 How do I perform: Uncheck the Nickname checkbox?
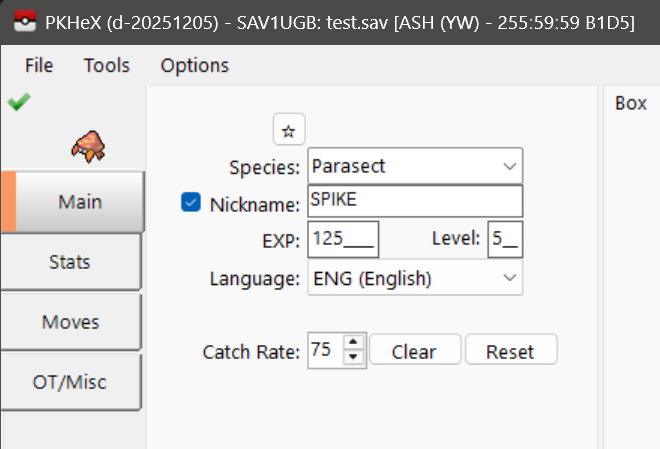(191, 203)
